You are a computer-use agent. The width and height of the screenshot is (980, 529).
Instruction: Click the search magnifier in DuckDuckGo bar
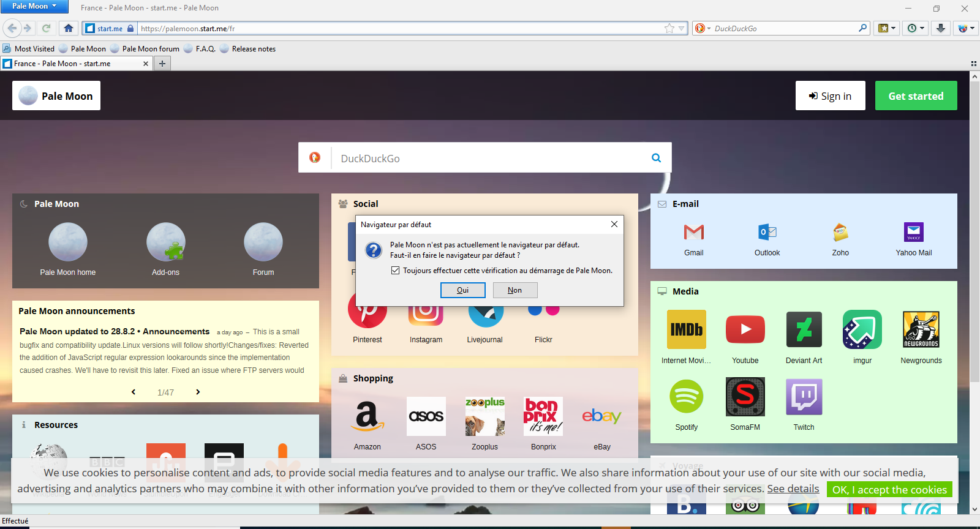656,158
